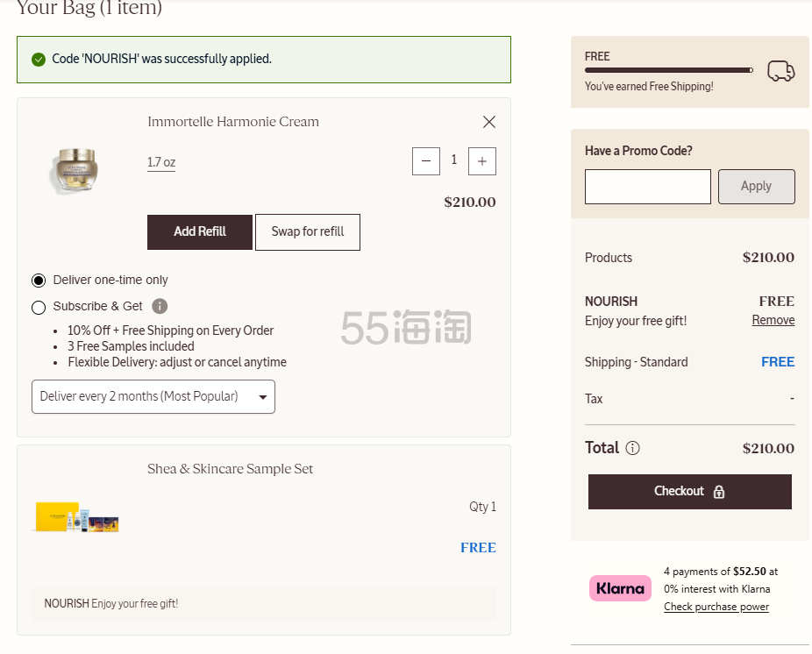This screenshot has height=654, width=812.
Task: Remove Immortelle Harmonie Cream with X icon
Action: point(489,122)
